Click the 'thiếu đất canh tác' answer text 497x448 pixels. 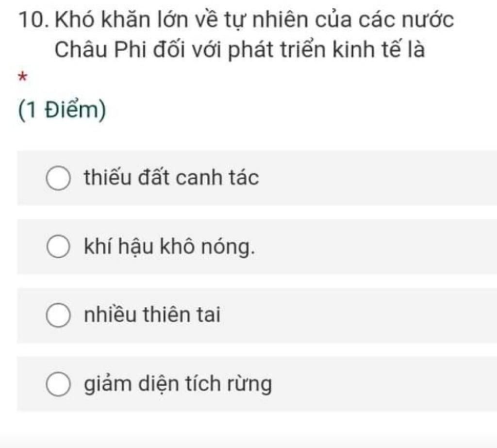coord(171,177)
